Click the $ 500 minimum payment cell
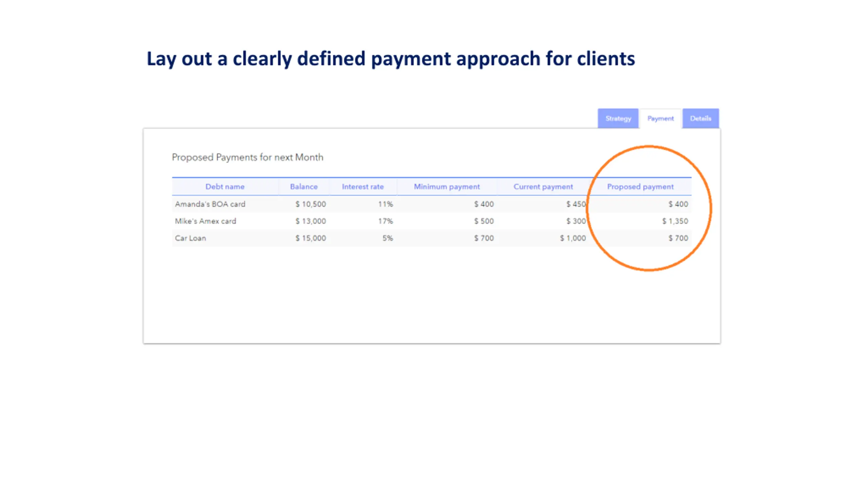Image resolution: width=868 pixels, height=488 pixels. 484,221
